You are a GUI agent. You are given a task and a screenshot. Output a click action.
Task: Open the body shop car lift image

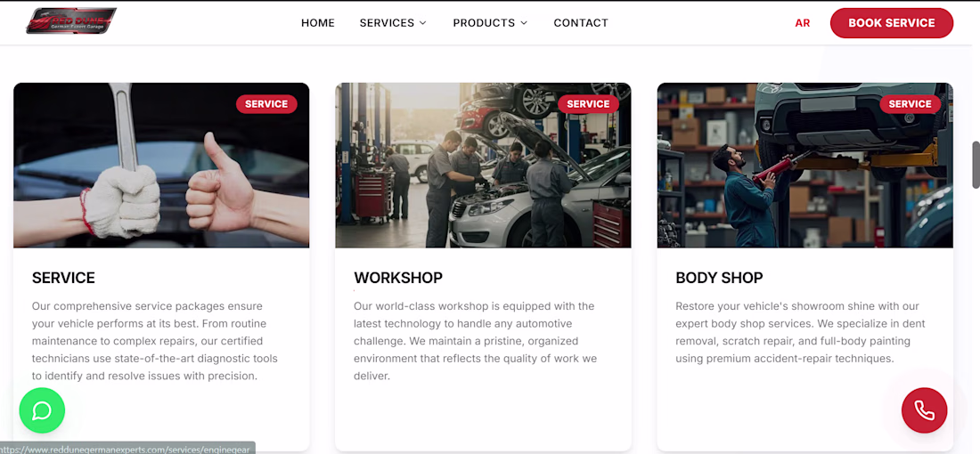coord(805,165)
